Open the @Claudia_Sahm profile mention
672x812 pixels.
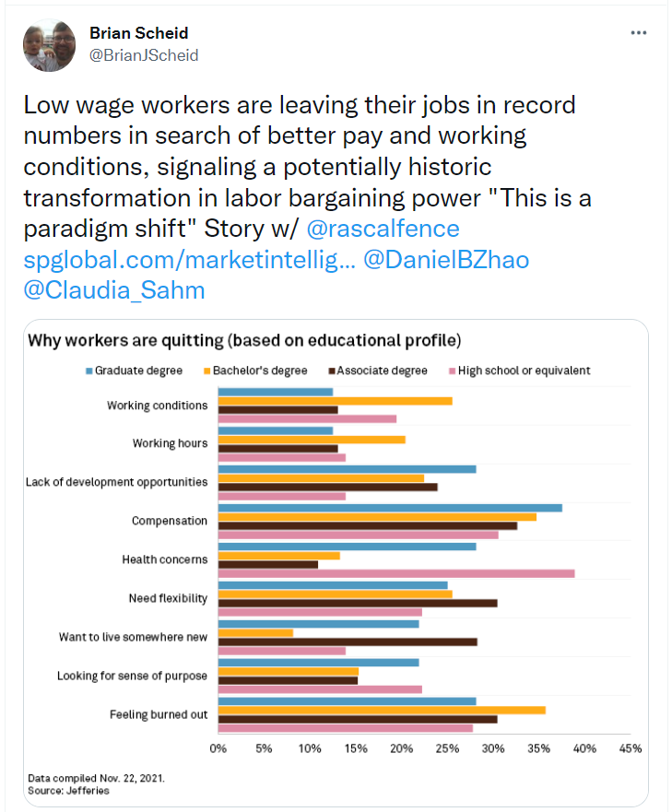pyautogui.click(x=114, y=290)
